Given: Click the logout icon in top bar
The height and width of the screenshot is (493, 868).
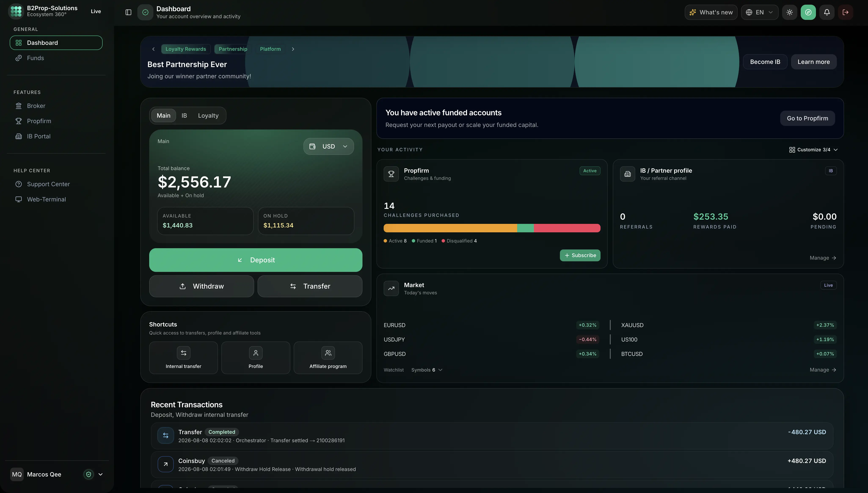Looking at the screenshot, I should tap(845, 12).
